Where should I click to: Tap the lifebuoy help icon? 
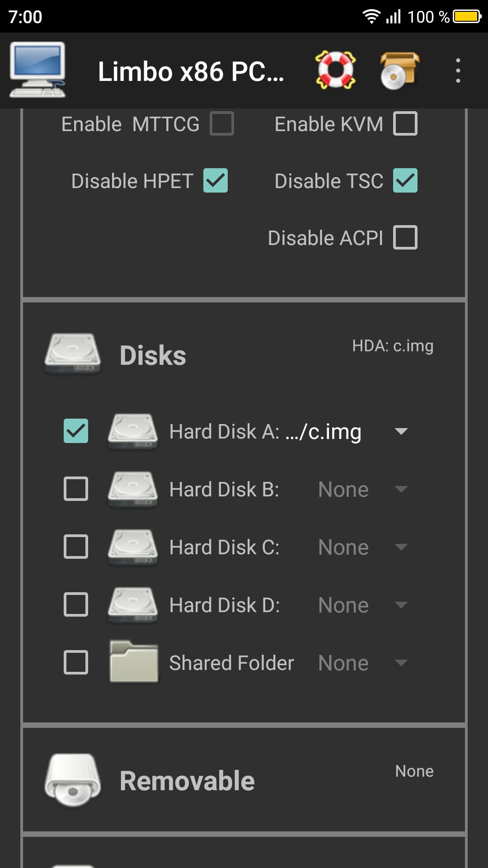tap(335, 70)
